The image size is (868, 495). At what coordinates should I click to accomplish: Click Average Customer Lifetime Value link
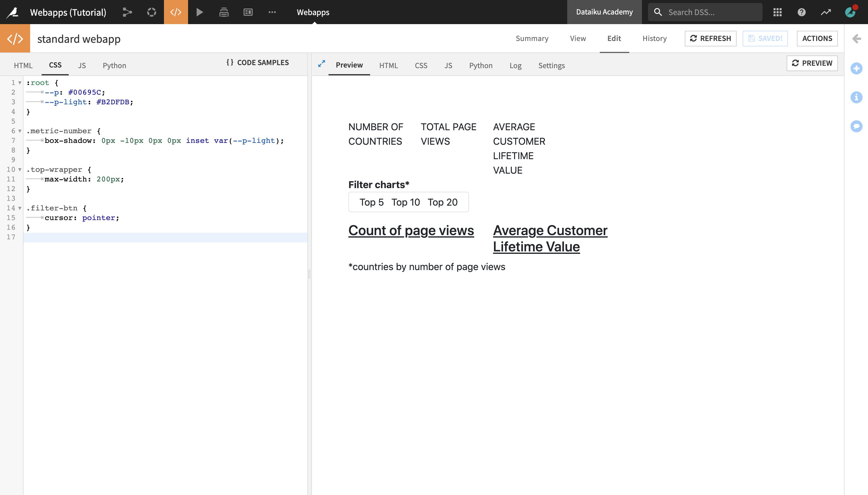coord(550,239)
